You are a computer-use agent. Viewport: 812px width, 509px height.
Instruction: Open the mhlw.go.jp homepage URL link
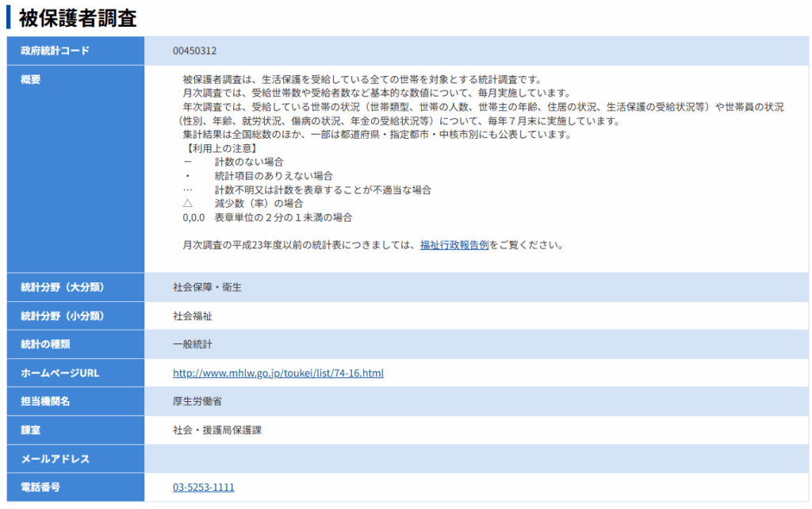(x=278, y=373)
